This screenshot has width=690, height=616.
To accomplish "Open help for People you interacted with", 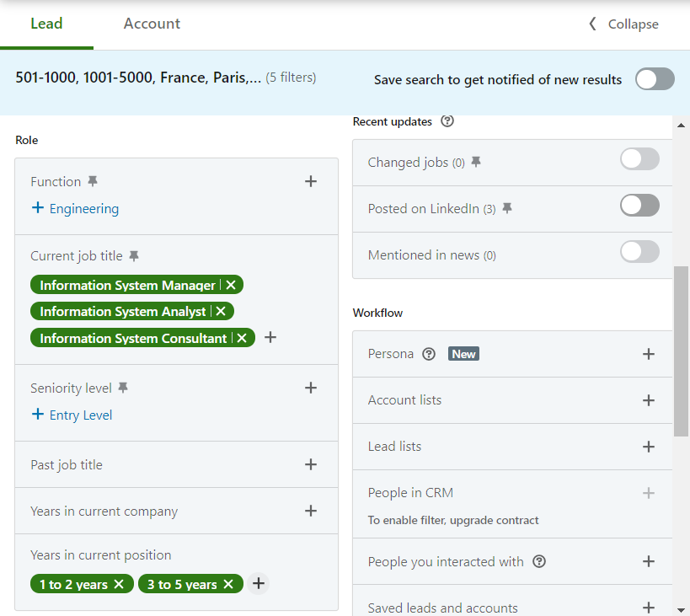I will [539, 561].
